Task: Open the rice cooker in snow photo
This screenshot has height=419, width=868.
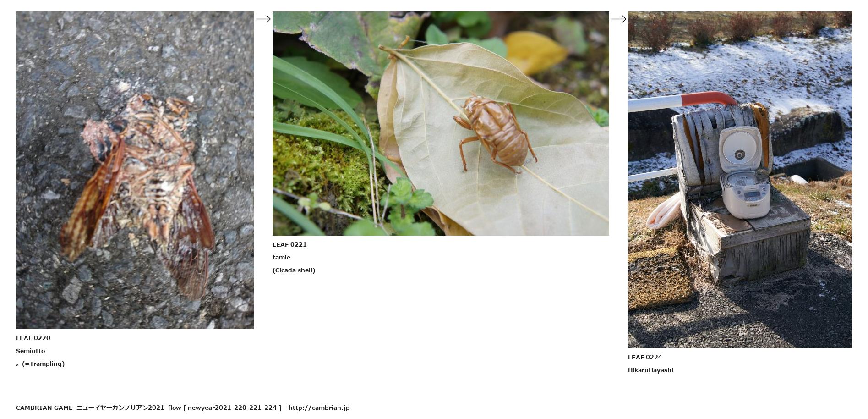Action: tap(740, 180)
